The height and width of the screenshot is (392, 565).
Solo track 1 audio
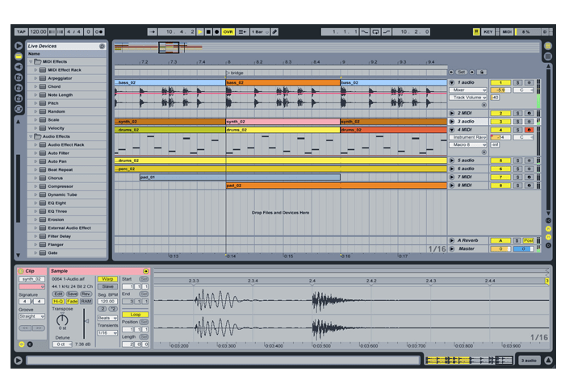tap(518, 82)
